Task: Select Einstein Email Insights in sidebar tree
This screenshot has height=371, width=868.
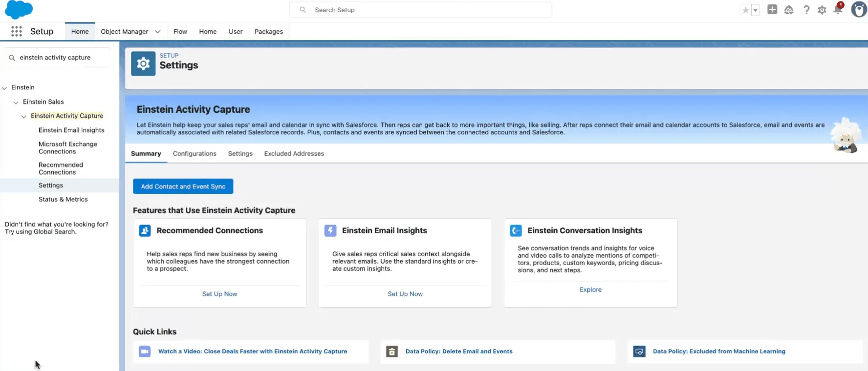Action: click(71, 130)
